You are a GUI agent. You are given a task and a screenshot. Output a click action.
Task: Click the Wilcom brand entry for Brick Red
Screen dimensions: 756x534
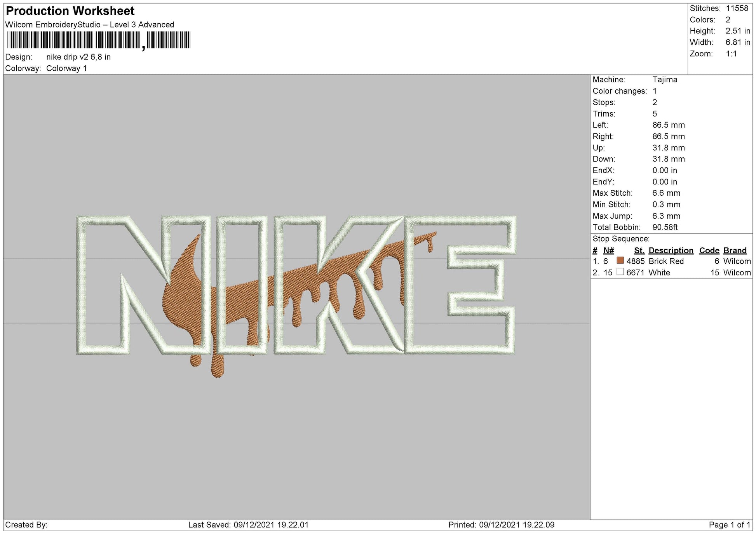coord(737,261)
